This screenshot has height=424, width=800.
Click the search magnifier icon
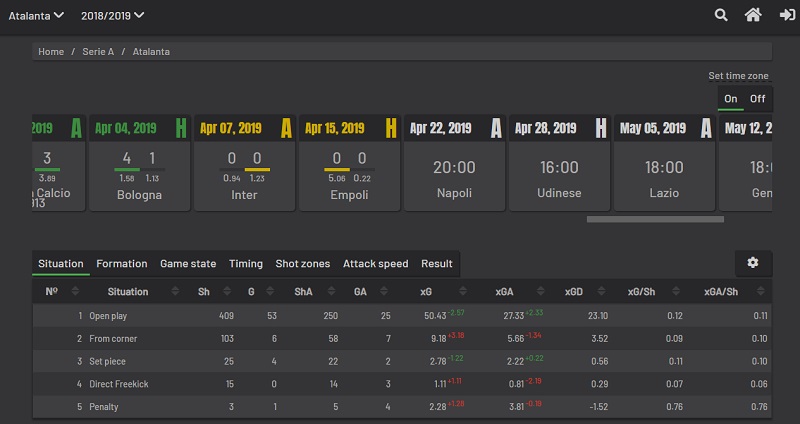721,15
